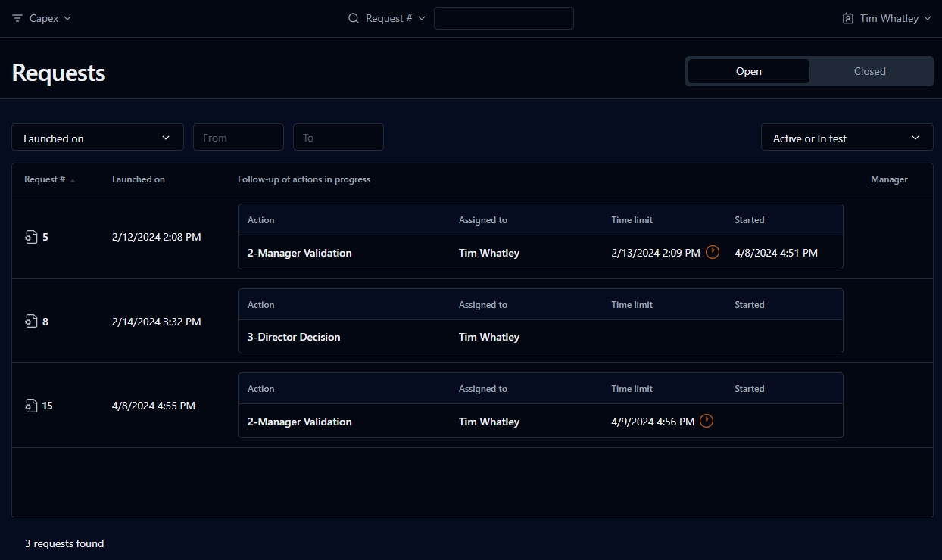
Task: Click the To date input field
Action: [338, 138]
